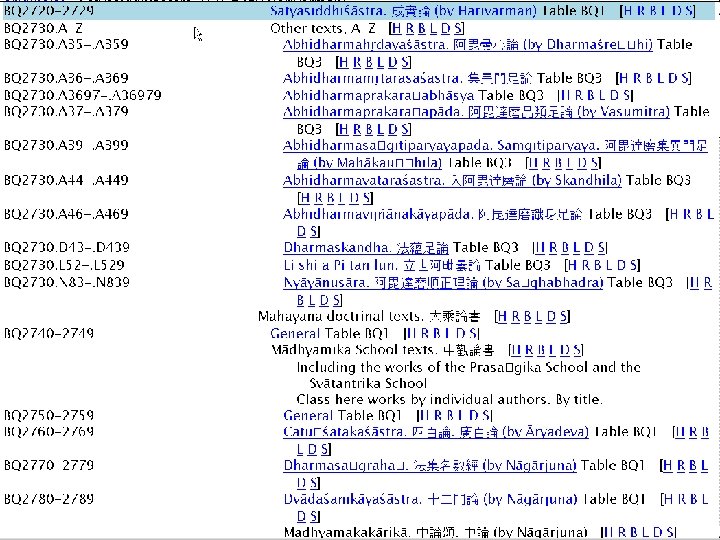
Task: Select class number BQ2730.A37-.A379
Action: [x=66, y=112]
